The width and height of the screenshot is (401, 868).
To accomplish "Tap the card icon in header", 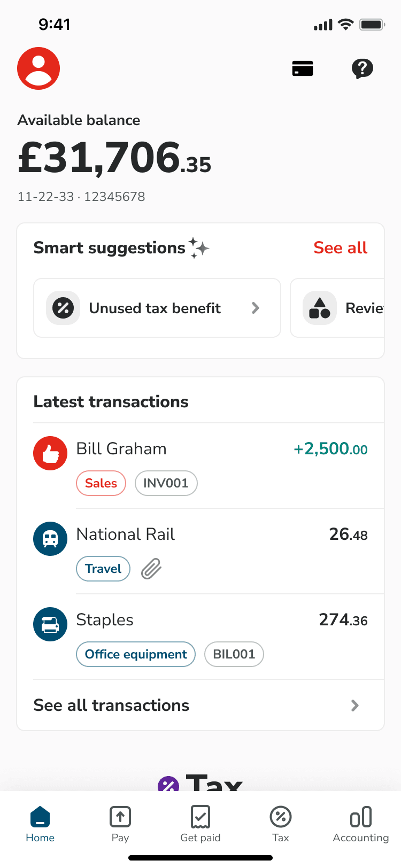I will [x=303, y=68].
